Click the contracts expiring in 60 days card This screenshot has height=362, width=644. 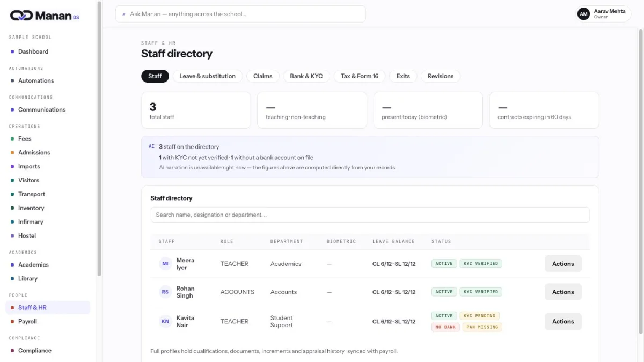544,110
